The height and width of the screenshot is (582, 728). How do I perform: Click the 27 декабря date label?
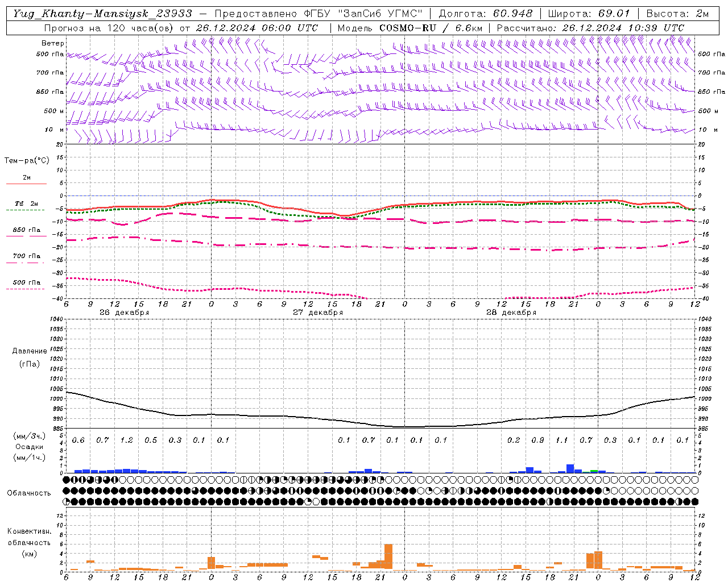pyautogui.click(x=317, y=313)
